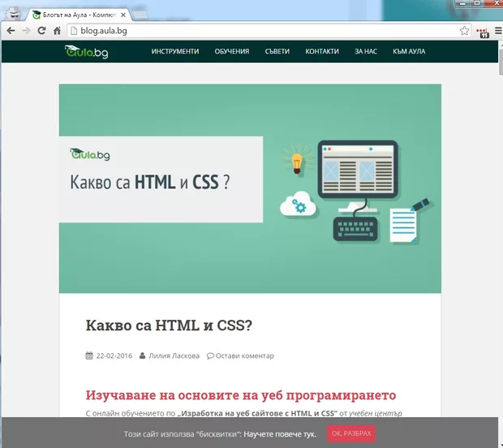The image size is (503, 448).
Task: Open the КОНТАКТИ menu item
Action: click(x=322, y=51)
